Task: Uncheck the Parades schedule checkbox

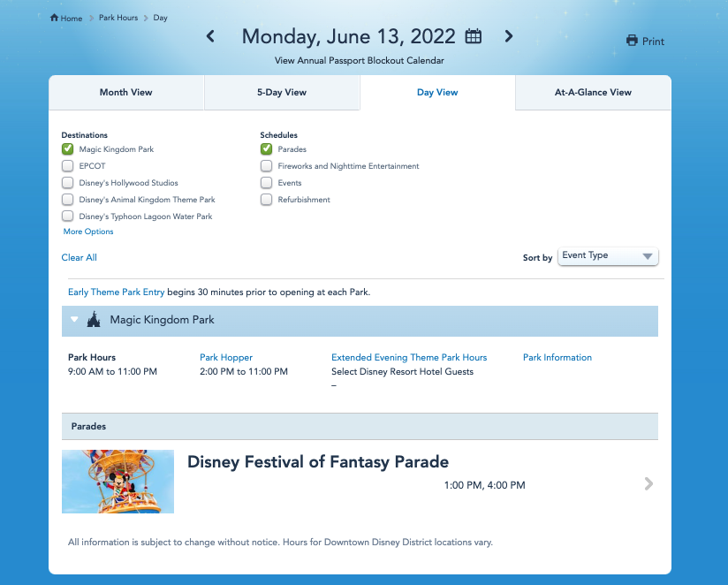Action: click(266, 149)
